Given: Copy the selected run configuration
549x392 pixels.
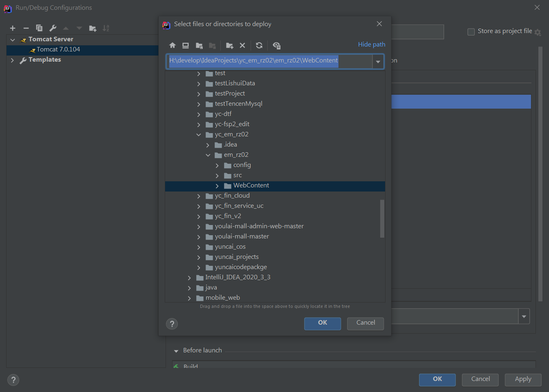Looking at the screenshot, I should 39,28.
